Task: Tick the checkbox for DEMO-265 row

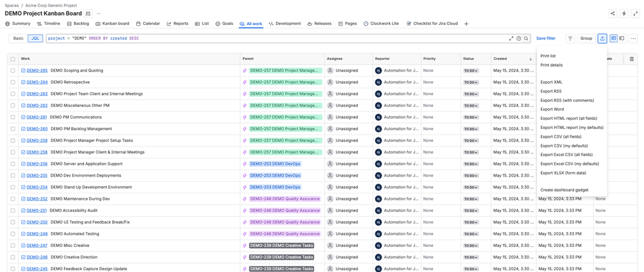Action: 12,71
